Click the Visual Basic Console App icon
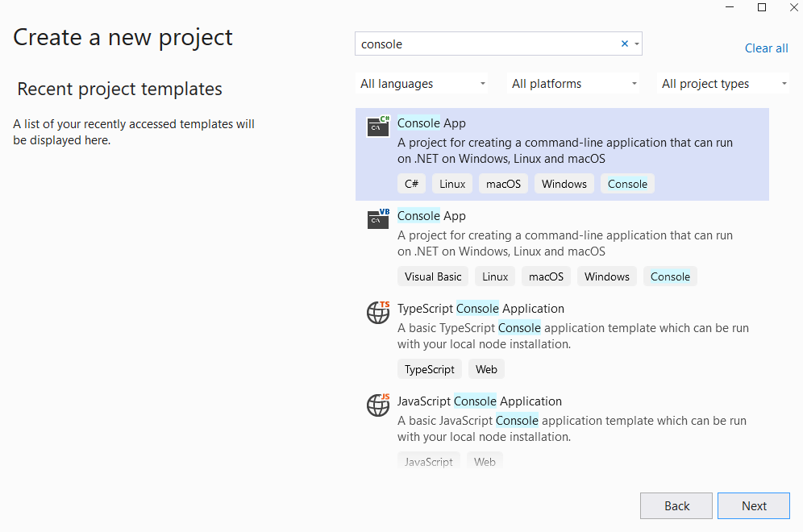Viewport: 803px width, 532px height. click(377, 219)
